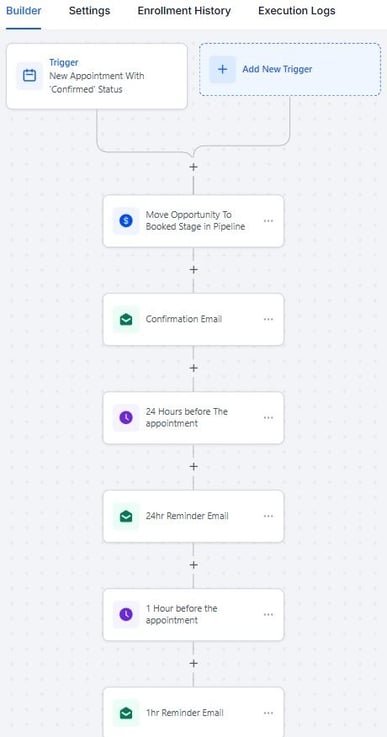This screenshot has height=737, width=387.
Task: Click the plus icon in Add New Trigger box
Action: coord(222,69)
